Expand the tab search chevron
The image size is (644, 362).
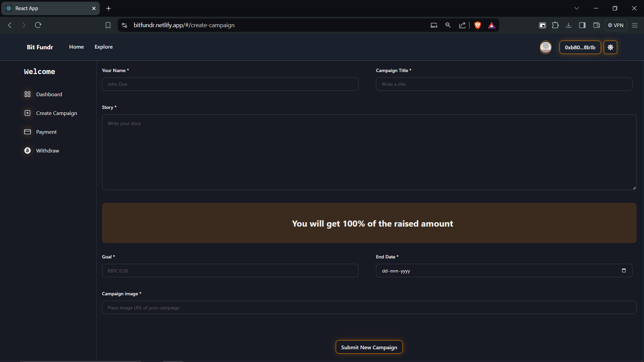click(577, 8)
